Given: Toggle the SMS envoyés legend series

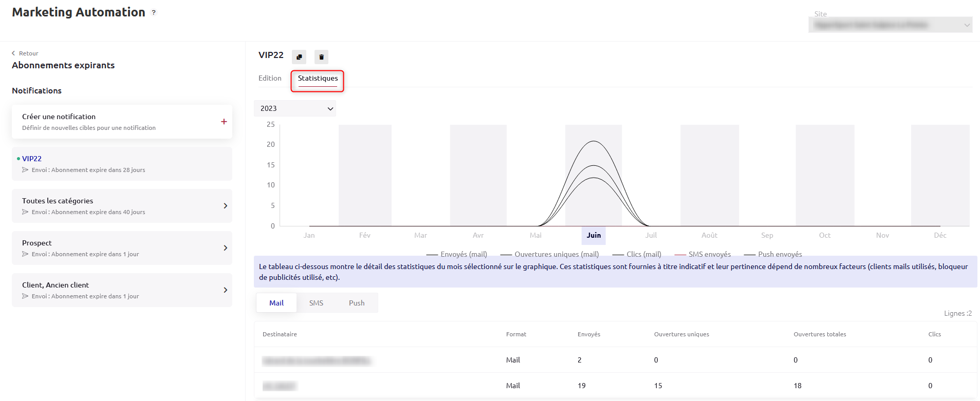Looking at the screenshot, I should 702,254.
